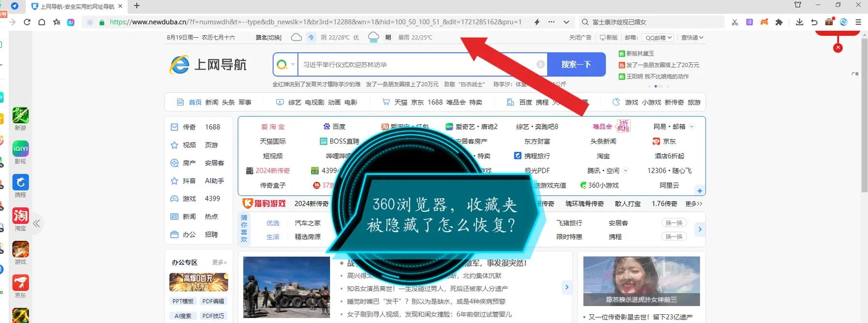This screenshot has width=868, height=323.
Task: Open the home page icon in toolbar
Action: pyautogui.click(x=42, y=22)
